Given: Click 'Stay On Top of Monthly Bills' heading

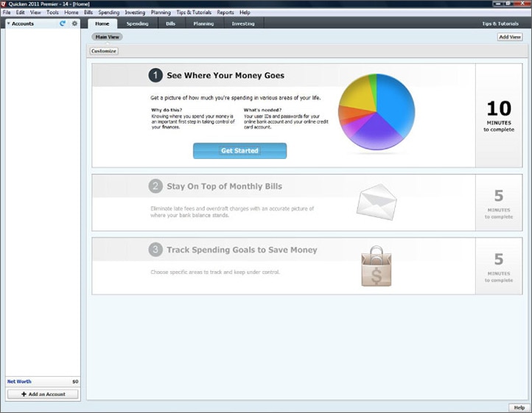Looking at the screenshot, I should coord(224,186).
